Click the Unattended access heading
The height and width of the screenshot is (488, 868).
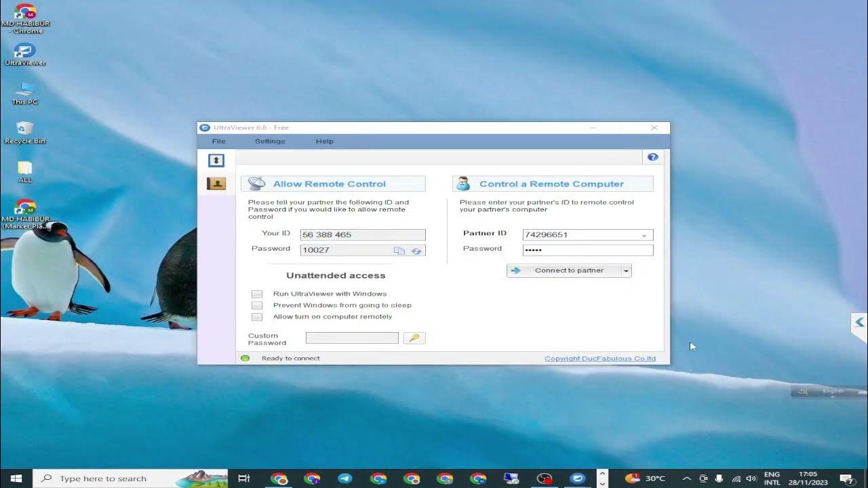336,275
